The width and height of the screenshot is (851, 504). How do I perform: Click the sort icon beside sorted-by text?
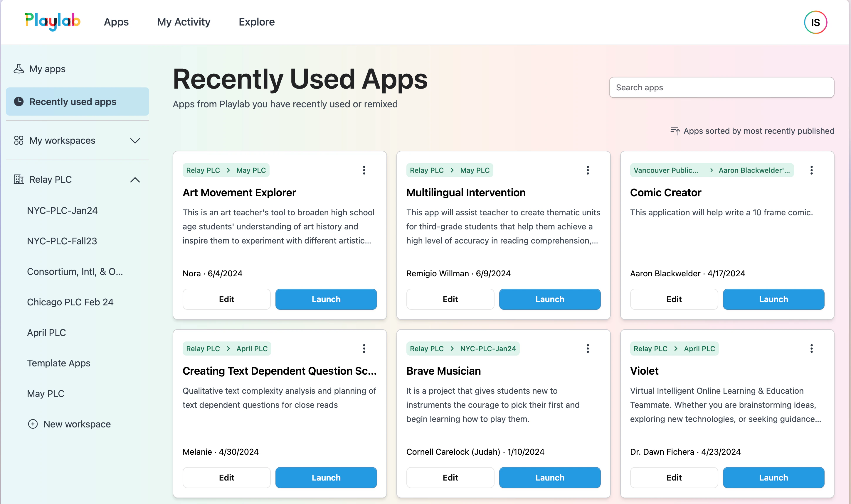[675, 131]
